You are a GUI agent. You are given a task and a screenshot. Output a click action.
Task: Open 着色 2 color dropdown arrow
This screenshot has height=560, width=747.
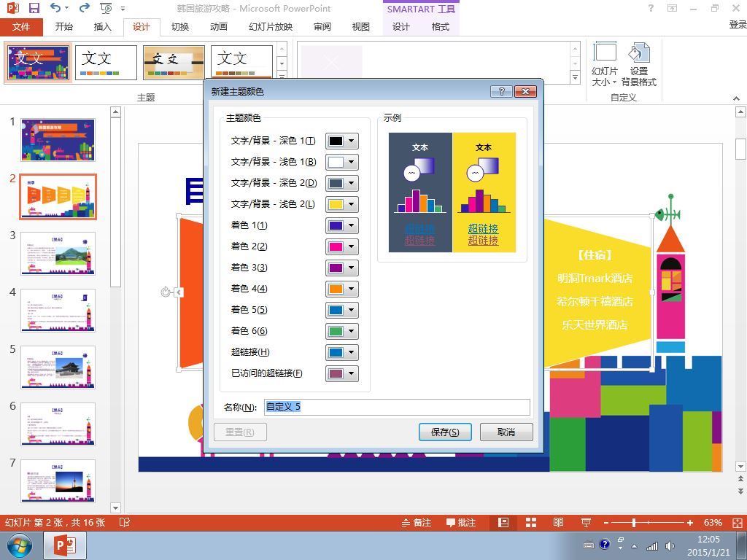[x=352, y=246]
